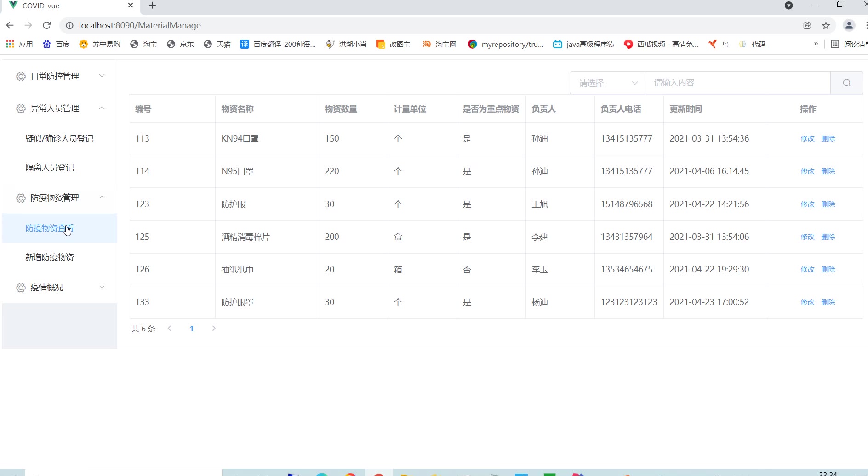
Task: Select 隔离人员登记 in the sidebar
Action: tap(50, 168)
